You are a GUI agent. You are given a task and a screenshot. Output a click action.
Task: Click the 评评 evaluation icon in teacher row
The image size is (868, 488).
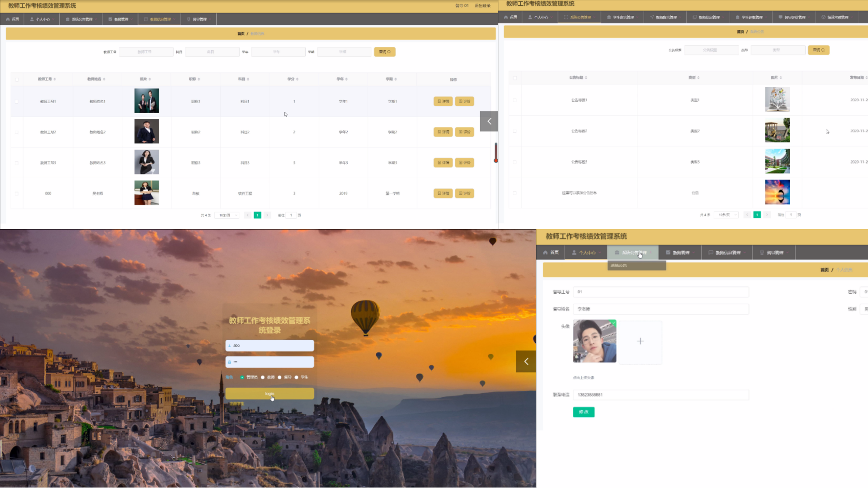tap(464, 101)
